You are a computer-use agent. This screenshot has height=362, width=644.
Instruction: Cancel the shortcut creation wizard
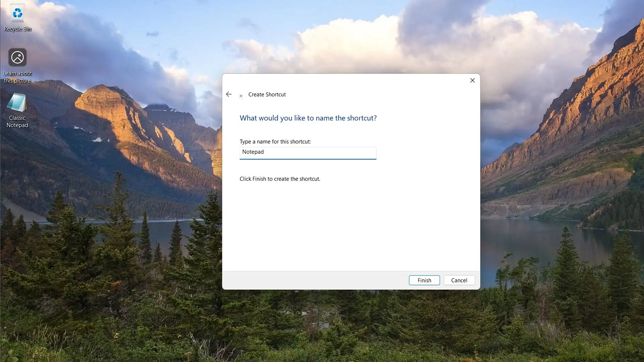[x=459, y=280]
